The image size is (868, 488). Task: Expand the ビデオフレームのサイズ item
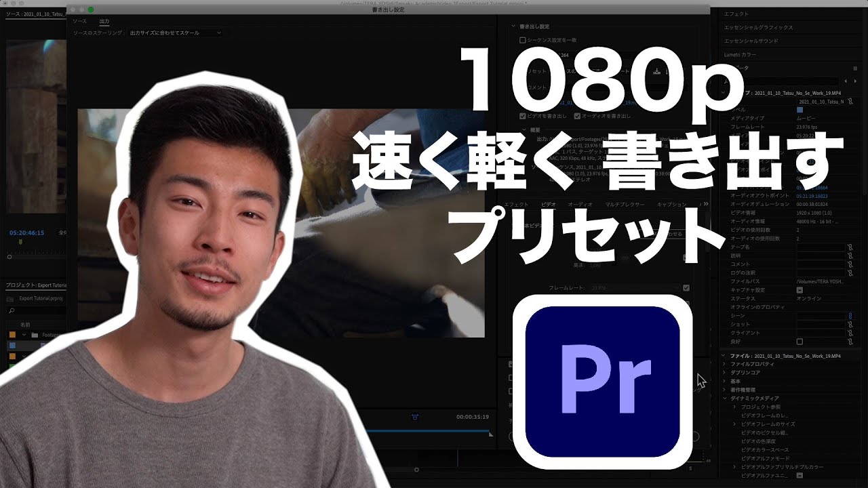click(x=734, y=424)
